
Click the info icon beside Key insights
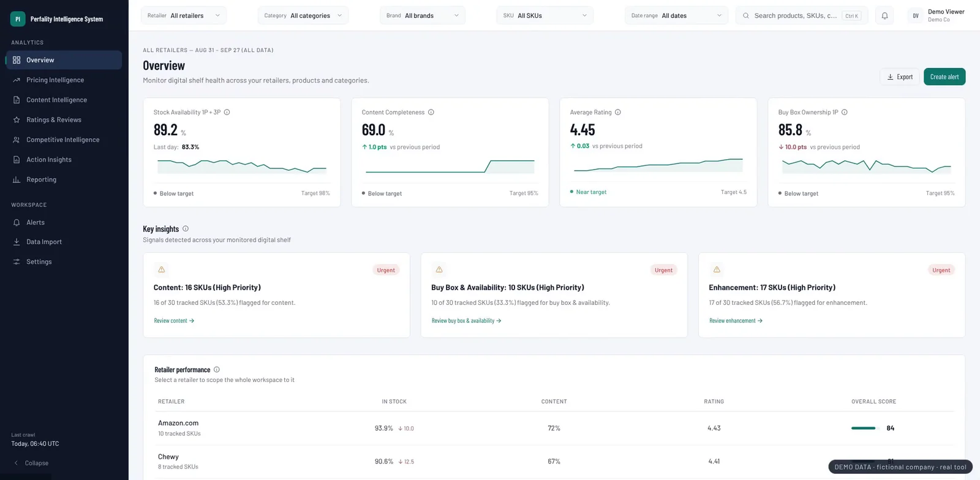[186, 229]
